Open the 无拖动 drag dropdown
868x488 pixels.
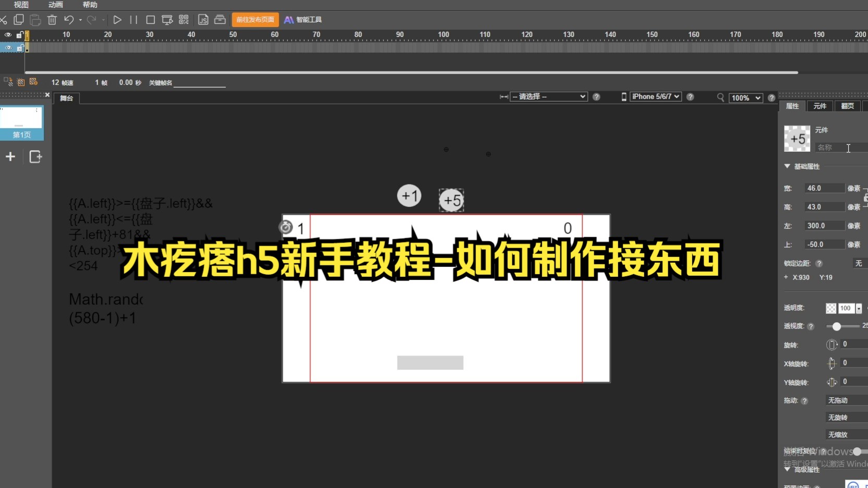pyautogui.click(x=847, y=400)
